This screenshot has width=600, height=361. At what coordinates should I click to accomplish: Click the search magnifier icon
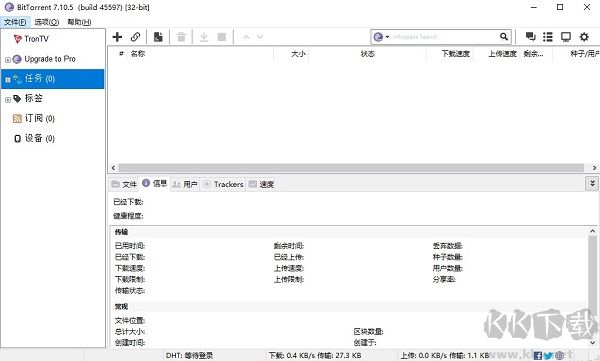click(504, 37)
